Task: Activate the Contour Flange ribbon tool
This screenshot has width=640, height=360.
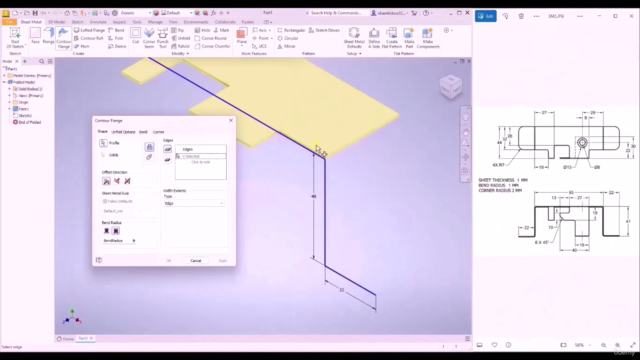Action: click(63, 38)
